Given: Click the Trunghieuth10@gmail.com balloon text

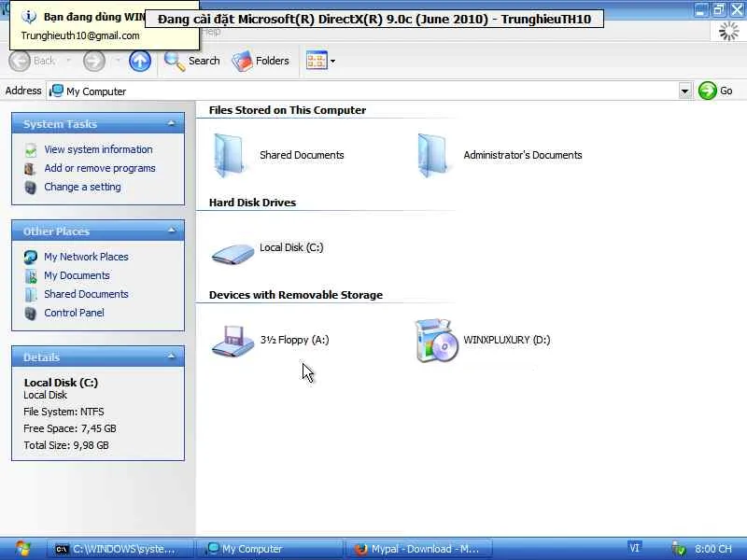Looking at the screenshot, I should coord(80,35).
